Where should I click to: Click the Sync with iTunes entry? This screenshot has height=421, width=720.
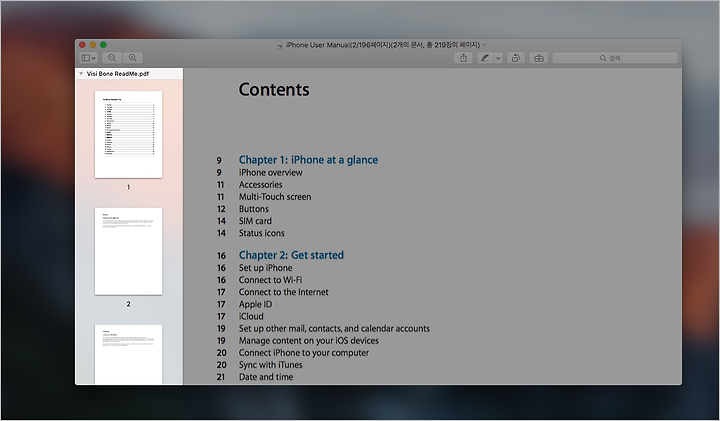click(270, 365)
